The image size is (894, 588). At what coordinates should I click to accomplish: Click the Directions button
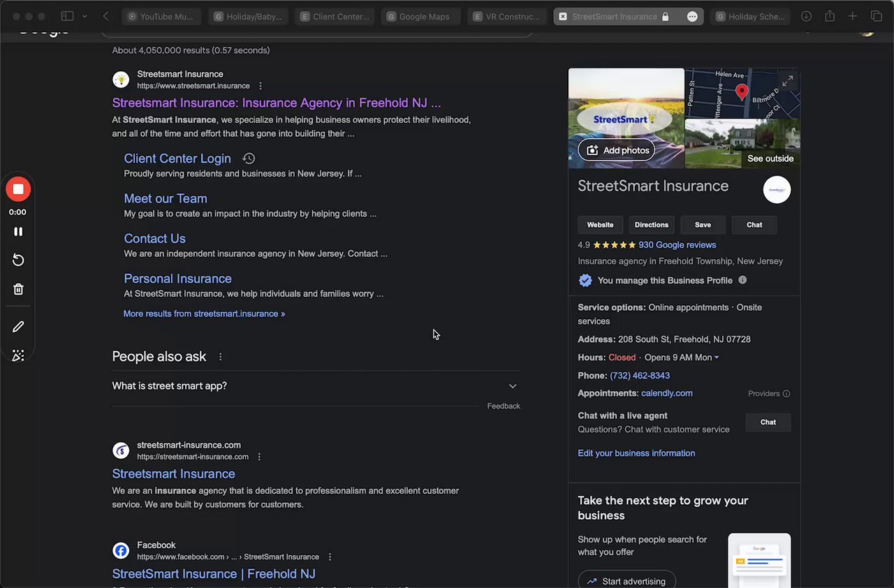point(652,225)
